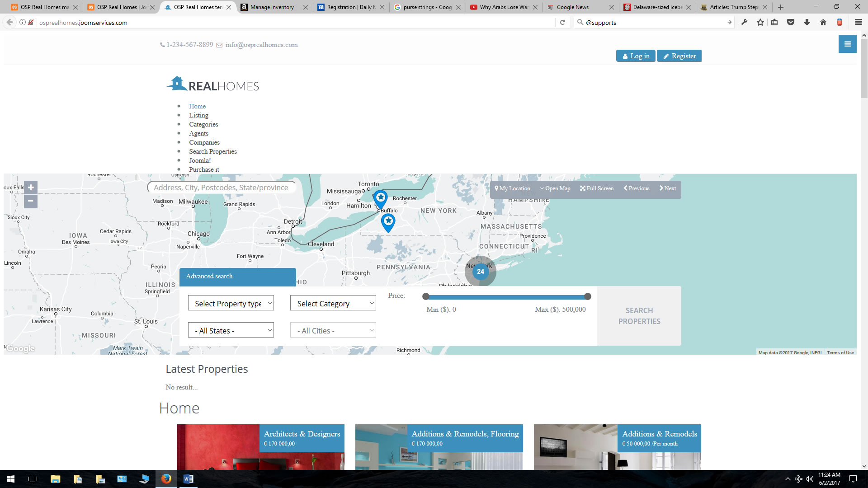
Task: Click the volume icon in system tray
Action: click(809, 479)
